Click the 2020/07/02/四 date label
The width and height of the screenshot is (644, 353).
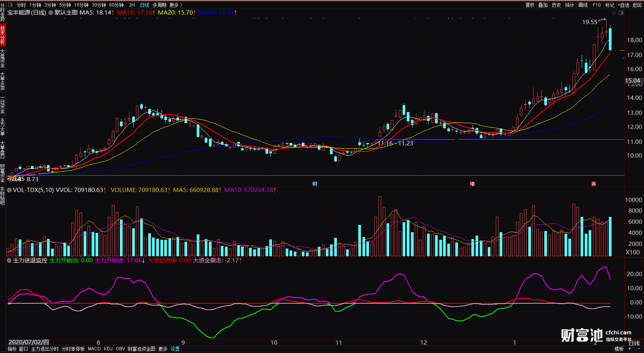click(29, 342)
